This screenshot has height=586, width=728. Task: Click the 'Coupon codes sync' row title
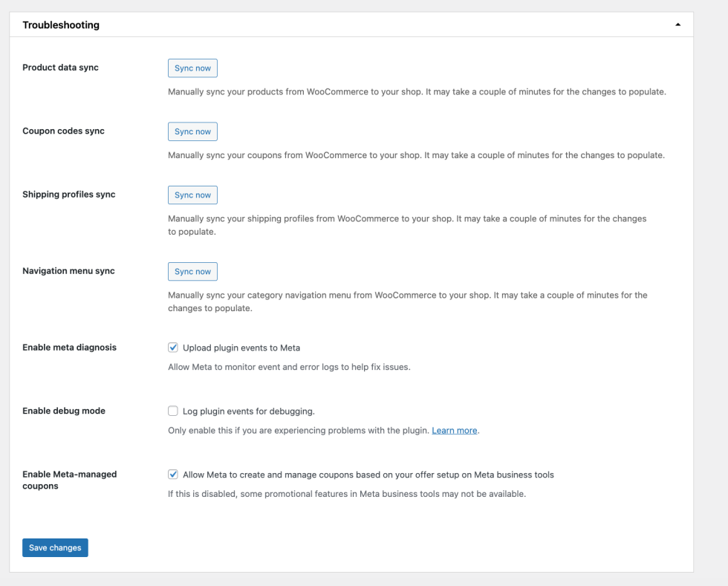pyautogui.click(x=63, y=131)
